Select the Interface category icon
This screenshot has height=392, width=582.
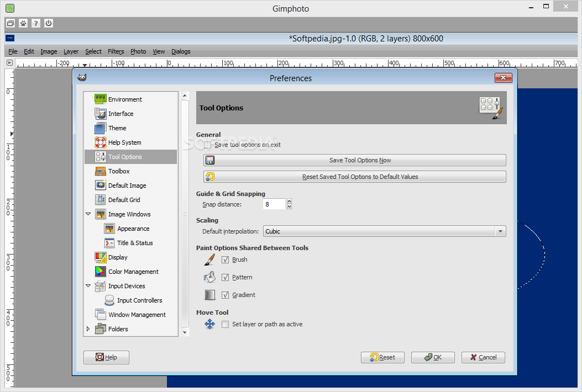(x=101, y=114)
